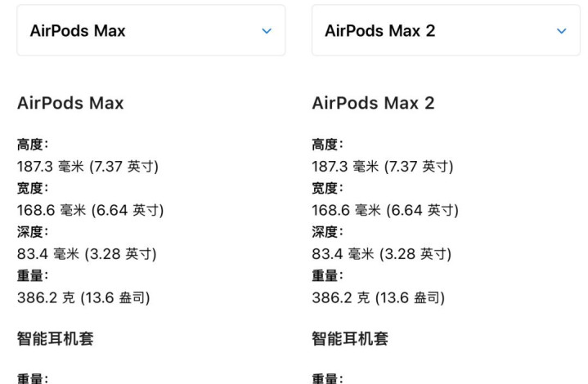Image resolution: width=588 pixels, height=384 pixels.
Task: Click the 宽度 label under right AirPods Max 2
Action: (x=327, y=188)
